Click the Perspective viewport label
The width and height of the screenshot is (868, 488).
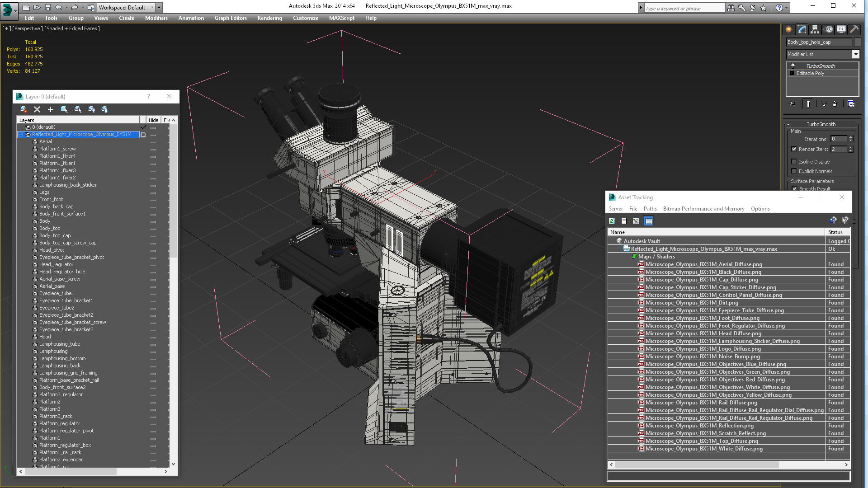[x=28, y=28]
